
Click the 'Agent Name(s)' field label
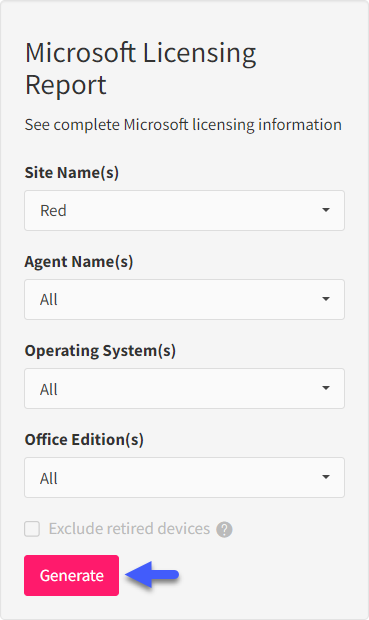coord(79,262)
